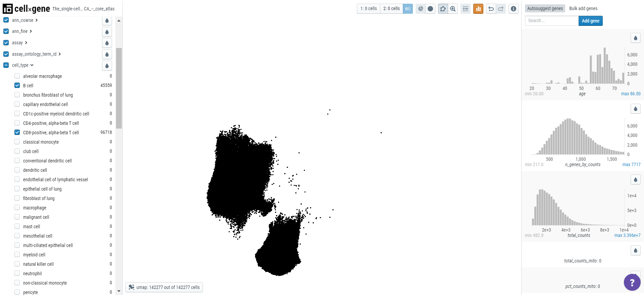Screen dimensions: 644x296
Task: Color by cell_type droplet icon
Action: pos(107,66)
